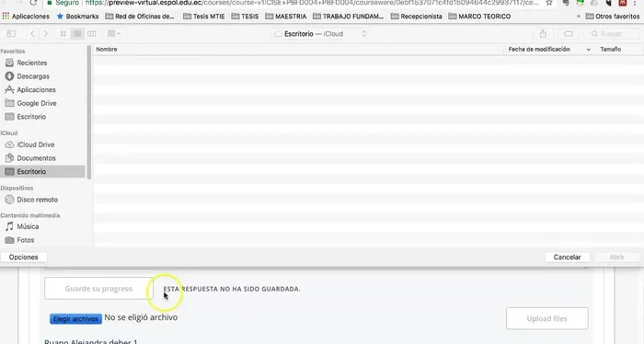Open Aplicaciones in the Favoritos list
The width and height of the screenshot is (644, 344).
pyautogui.click(x=36, y=89)
